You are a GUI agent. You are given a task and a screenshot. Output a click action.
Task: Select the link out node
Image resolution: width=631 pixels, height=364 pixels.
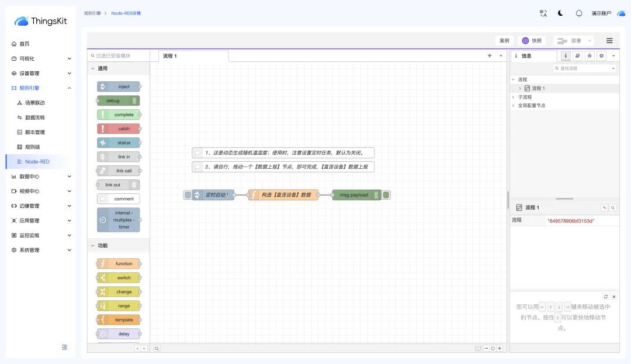pos(119,185)
